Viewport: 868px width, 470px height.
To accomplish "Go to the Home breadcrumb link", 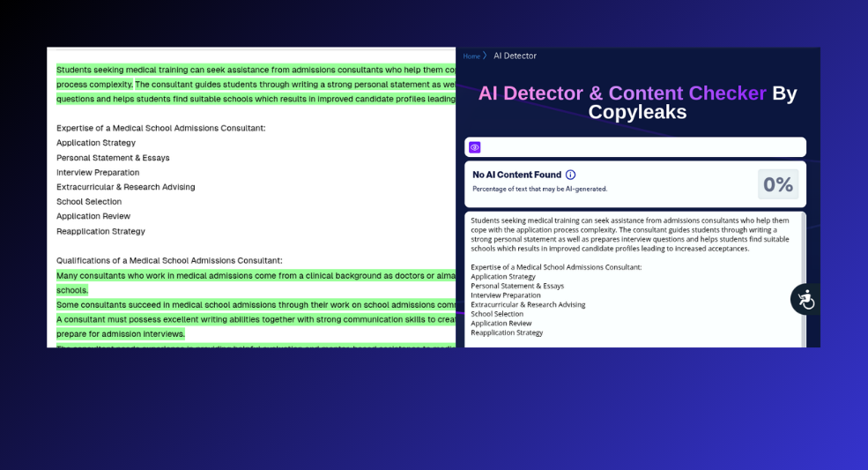I will tap(471, 56).
